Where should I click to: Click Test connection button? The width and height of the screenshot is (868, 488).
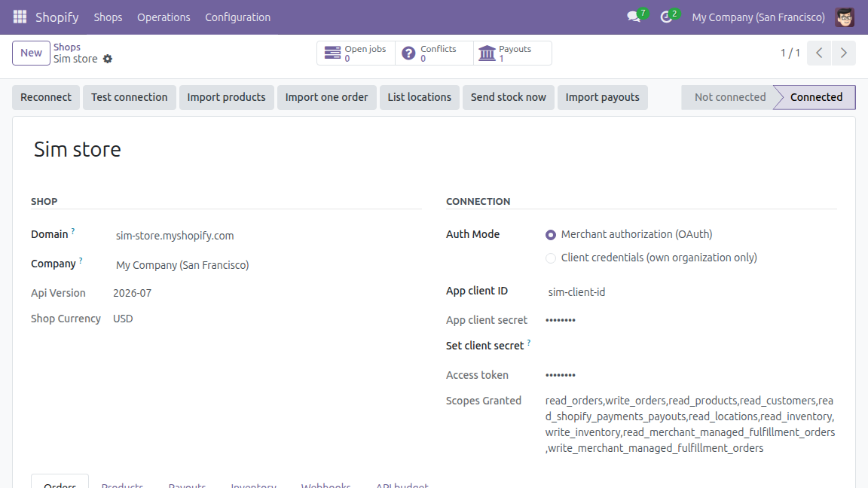[x=130, y=97]
